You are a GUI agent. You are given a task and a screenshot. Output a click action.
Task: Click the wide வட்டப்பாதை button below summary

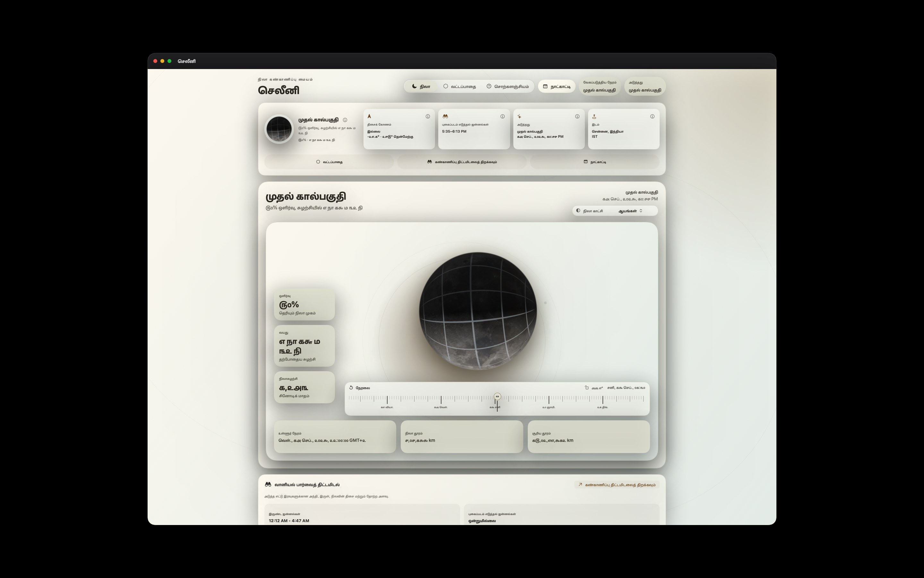(x=329, y=162)
